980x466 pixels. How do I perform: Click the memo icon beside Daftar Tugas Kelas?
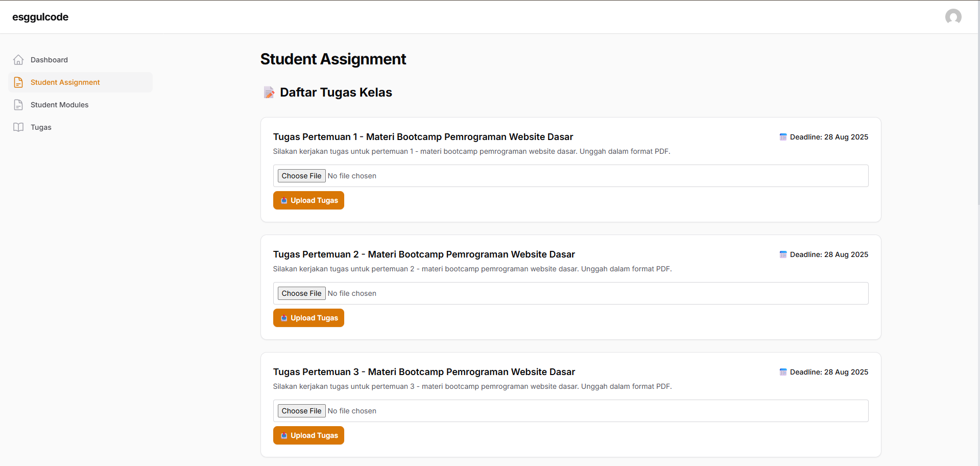[x=269, y=92]
